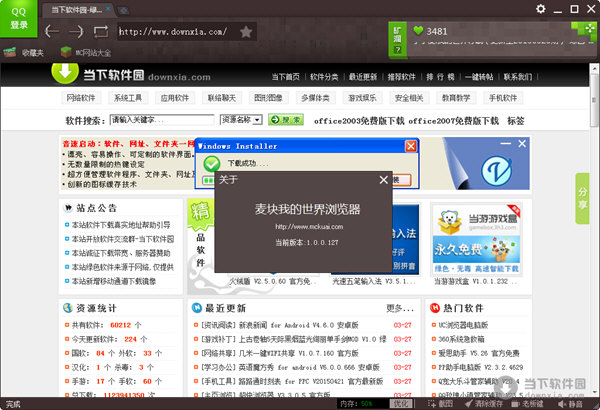
Task: Click the 资源统计 globe icon
Action: [x=68, y=308]
